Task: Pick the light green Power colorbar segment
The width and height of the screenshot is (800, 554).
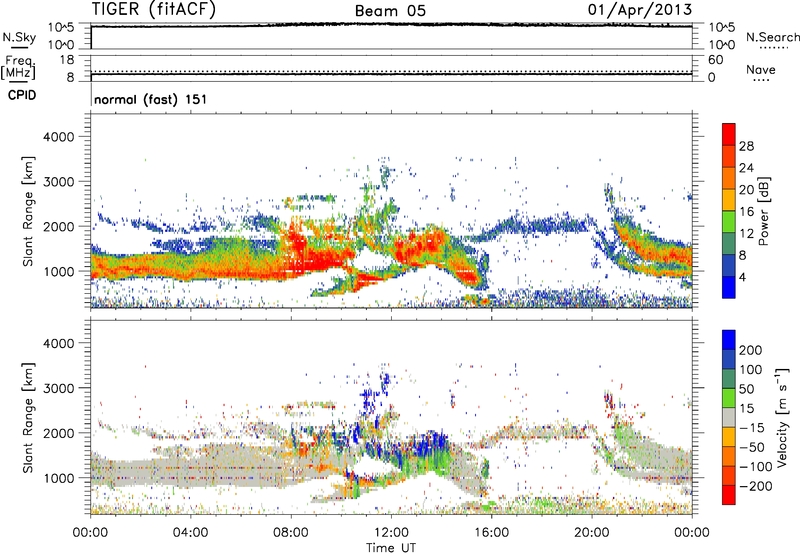Action: (x=729, y=222)
